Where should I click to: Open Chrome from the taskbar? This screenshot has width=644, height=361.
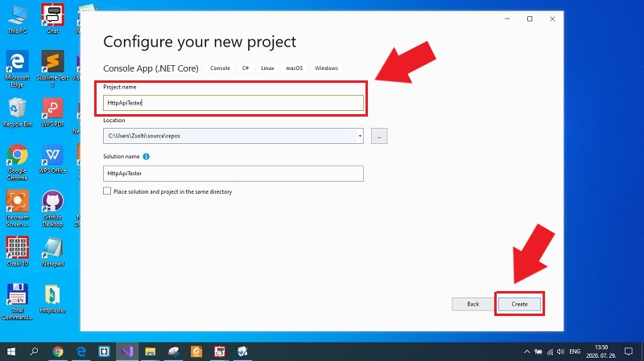click(x=58, y=351)
